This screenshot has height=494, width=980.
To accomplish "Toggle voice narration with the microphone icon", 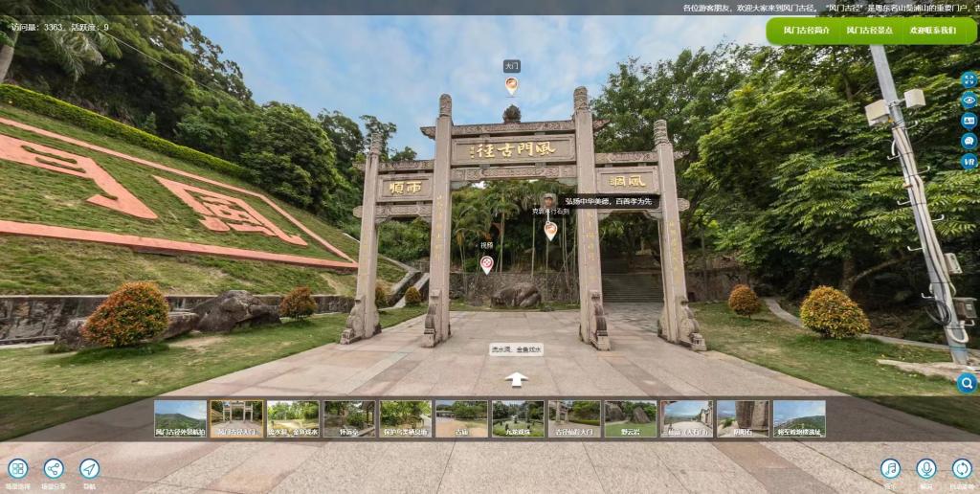I will [x=925, y=468].
